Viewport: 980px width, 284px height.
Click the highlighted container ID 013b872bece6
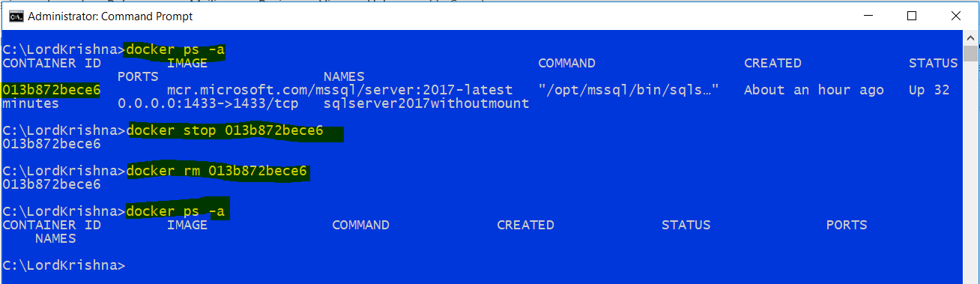point(51,90)
